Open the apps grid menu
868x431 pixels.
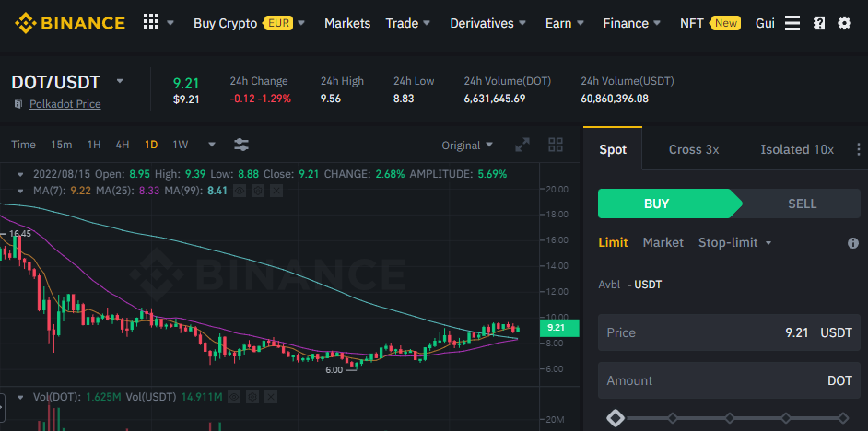[150, 22]
